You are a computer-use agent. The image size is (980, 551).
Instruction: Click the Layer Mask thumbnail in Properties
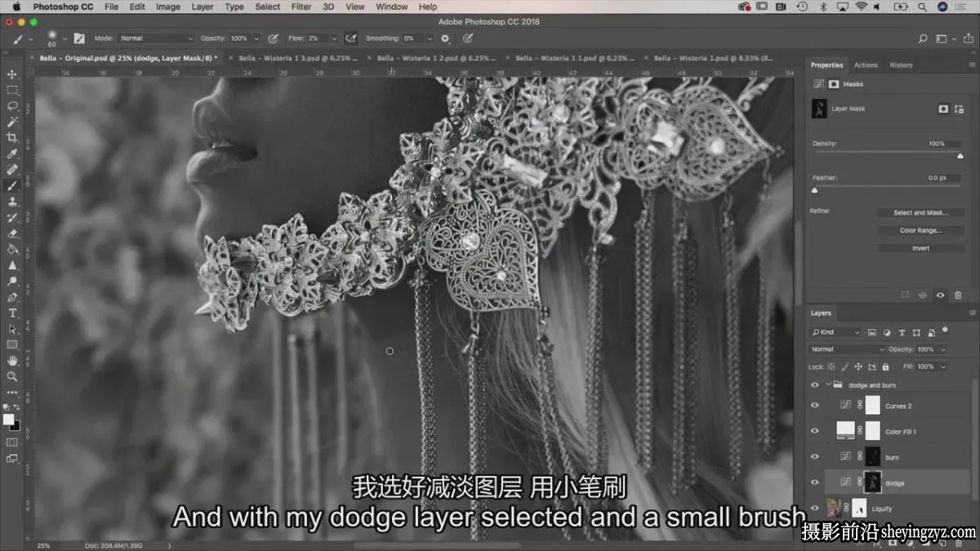pos(819,109)
